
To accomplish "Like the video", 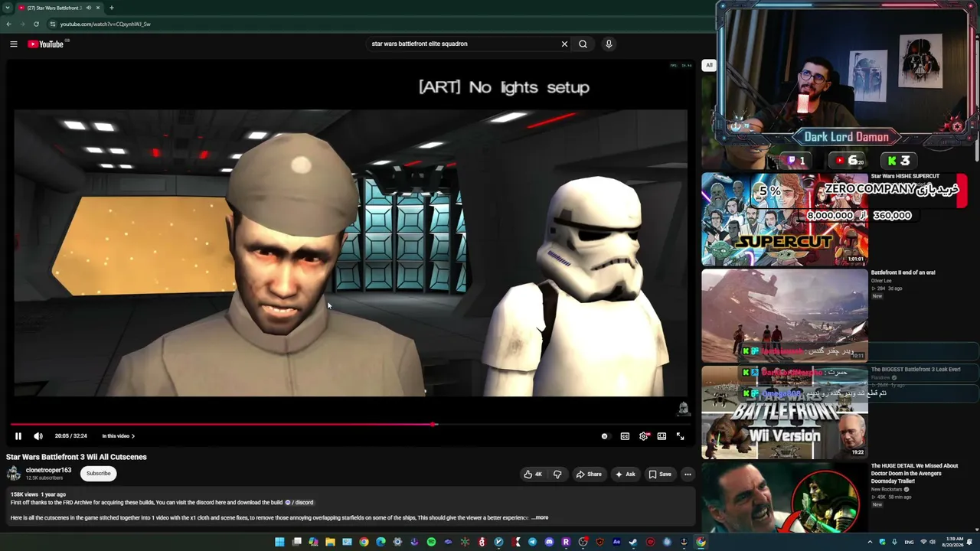I will pyautogui.click(x=533, y=474).
